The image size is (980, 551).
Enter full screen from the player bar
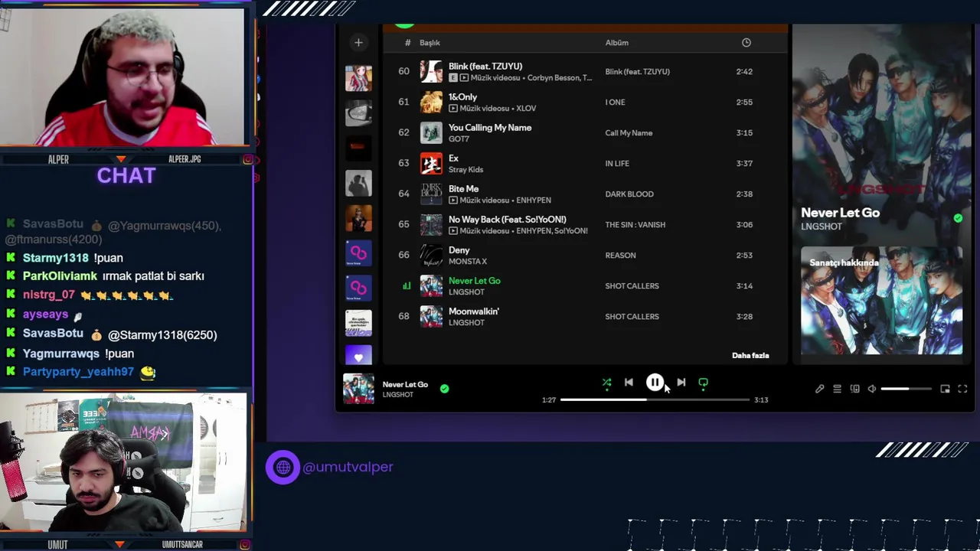coord(962,389)
